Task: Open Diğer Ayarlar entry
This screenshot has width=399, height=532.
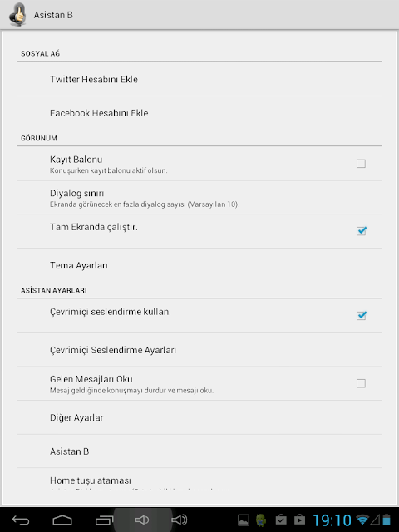Action: point(199,417)
